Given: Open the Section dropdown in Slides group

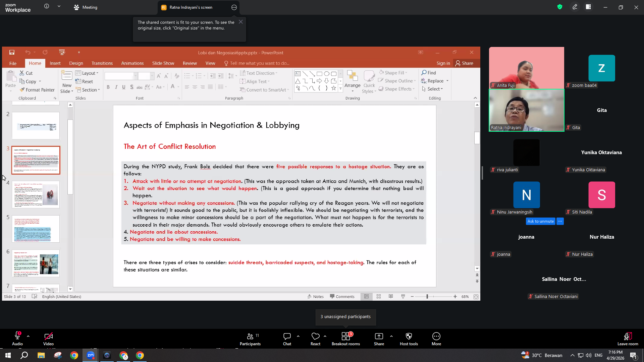Looking at the screenshot, I should 88,90.
